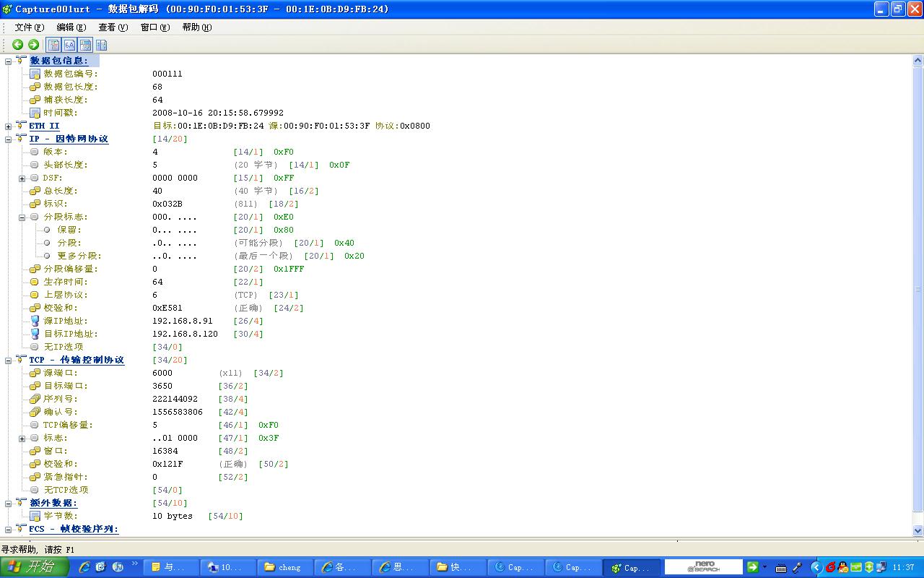The height and width of the screenshot is (578, 924).
Task: Click the network computer icon in system tray
Action: (x=881, y=568)
